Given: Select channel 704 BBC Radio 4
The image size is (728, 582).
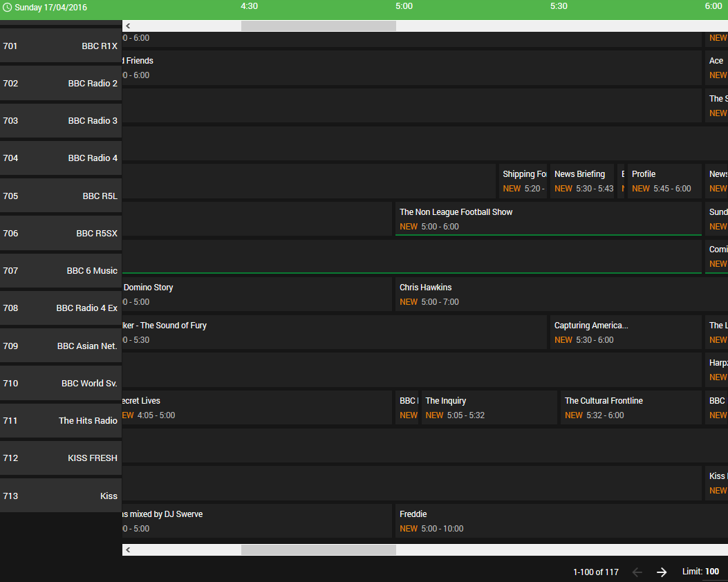Looking at the screenshot, I should (61, 158).
